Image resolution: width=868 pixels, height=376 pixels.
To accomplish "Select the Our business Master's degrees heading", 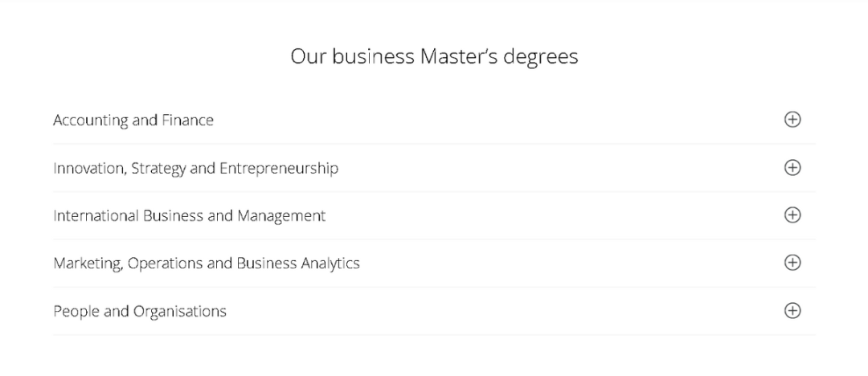I will point(434,56).
